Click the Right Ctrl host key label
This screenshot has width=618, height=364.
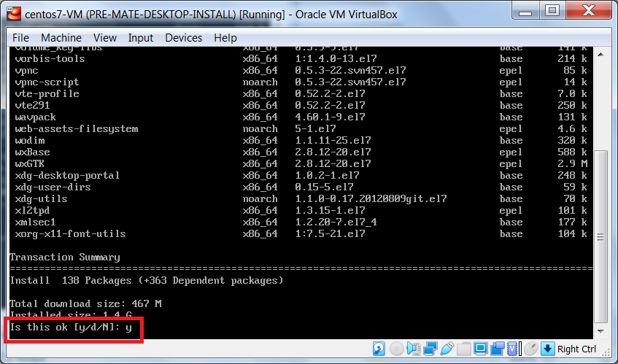[576, 349]
